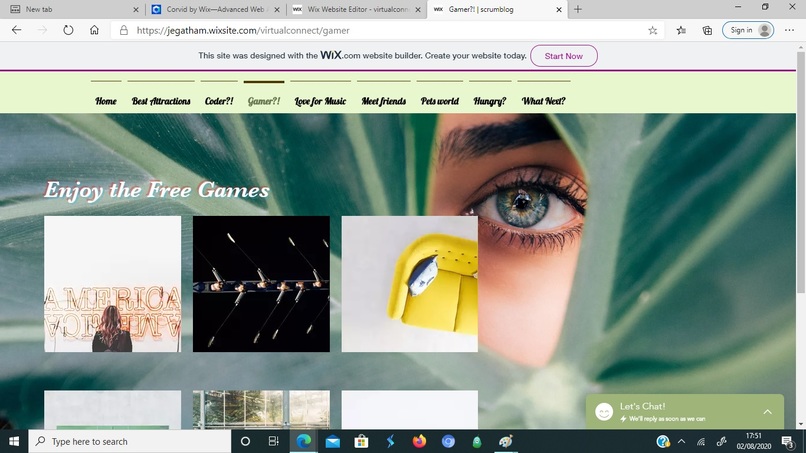Switch to Wix Website Editor tab
Image resolution: width=806 pixels, height=453 pixels.
(357, 9)
